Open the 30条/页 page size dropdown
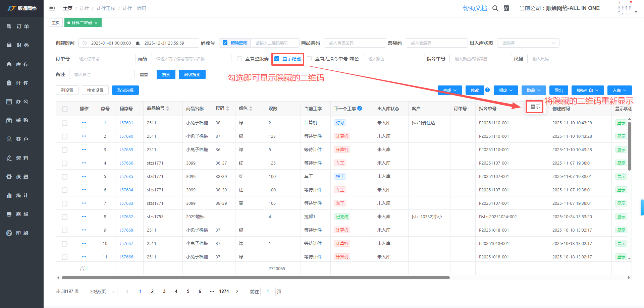Viewport: 644px width, 308px height. point(101,292)
